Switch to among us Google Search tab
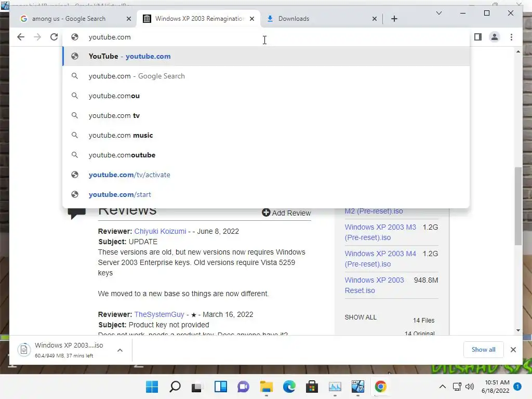 (x=68, y=19)
